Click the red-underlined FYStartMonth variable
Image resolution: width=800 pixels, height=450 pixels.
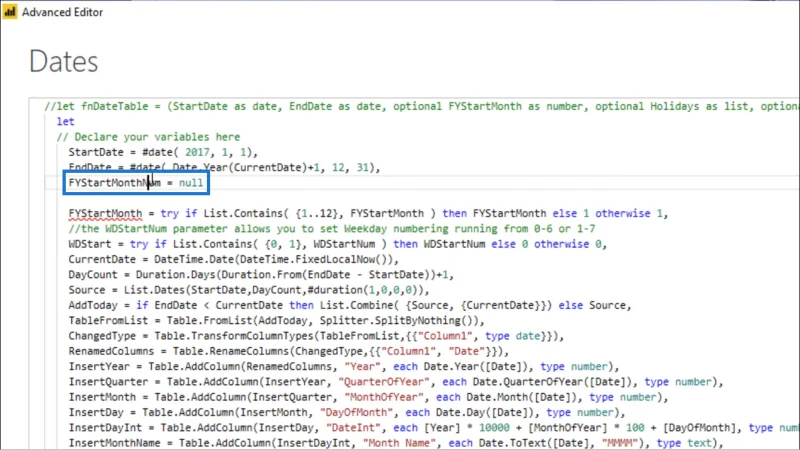pyautogui.click(x=105, y=213)
